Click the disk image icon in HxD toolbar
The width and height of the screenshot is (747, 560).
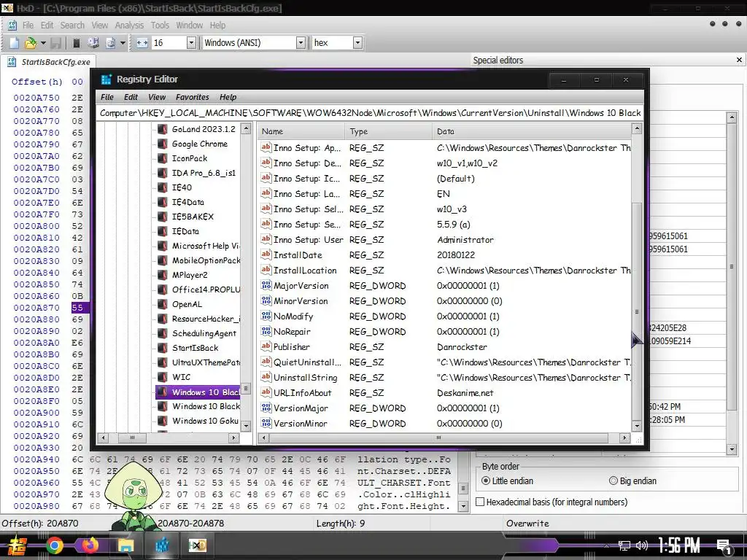111,43
